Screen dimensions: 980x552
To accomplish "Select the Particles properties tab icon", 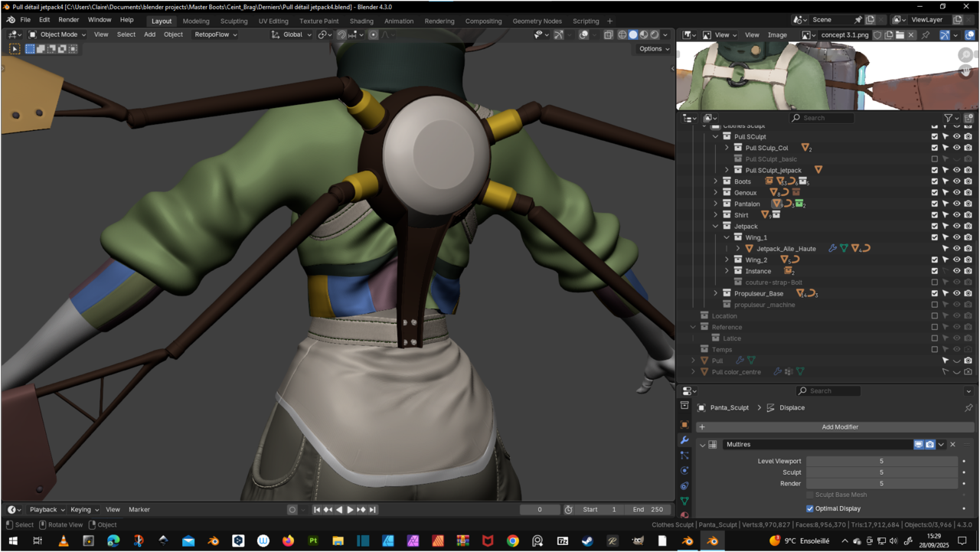I will 684,456.
